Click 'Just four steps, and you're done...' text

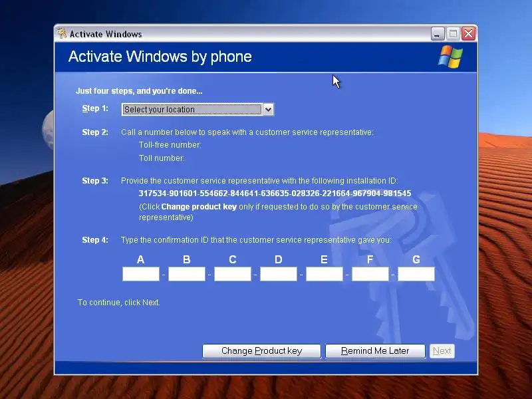pos(139,91)
